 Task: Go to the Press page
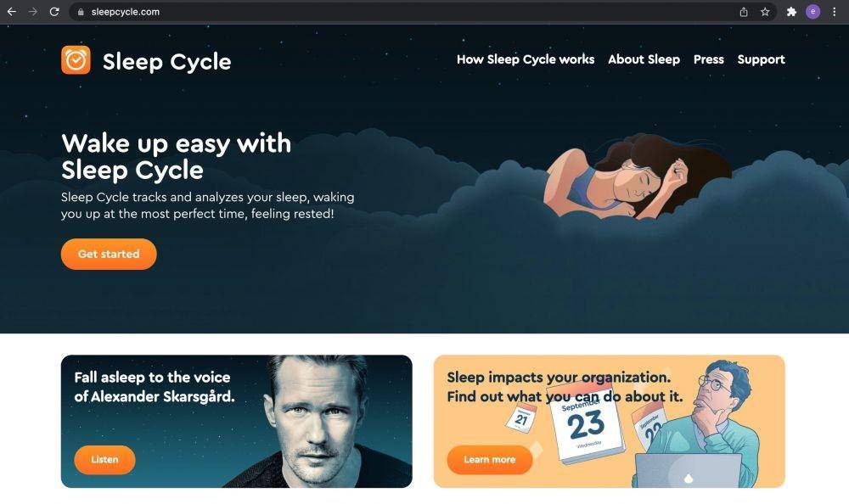click(x=709, y=59)
